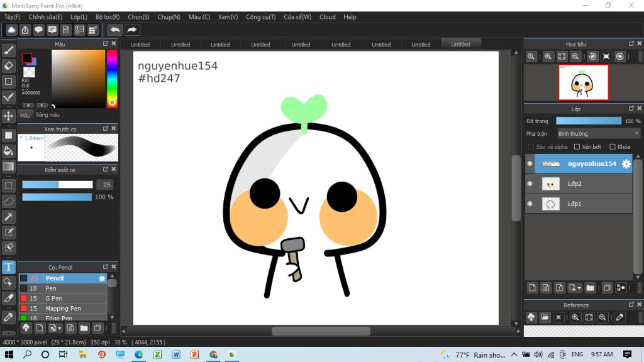The width and height of the screenshot is (644, 362).
Task: Check the Khóa lock checkbox
Action: (x=613, y=146)
